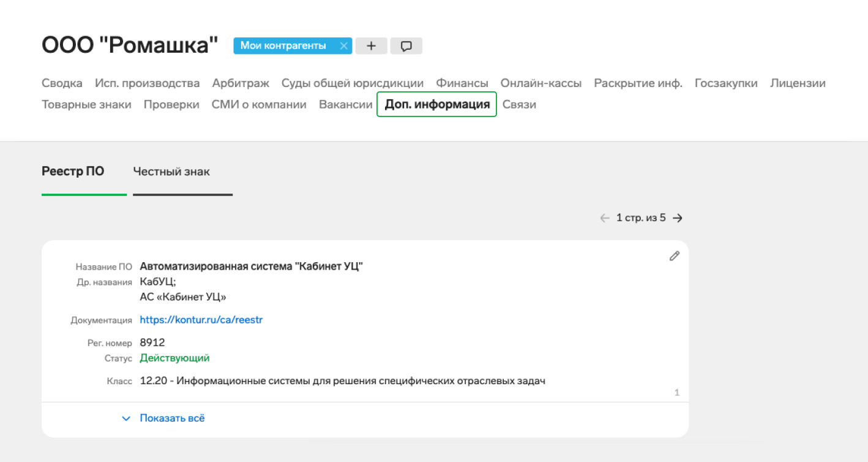Open Товарные знаки section
Screen dimensions: 868x462
pyautogui.click(x=86, y=105)
